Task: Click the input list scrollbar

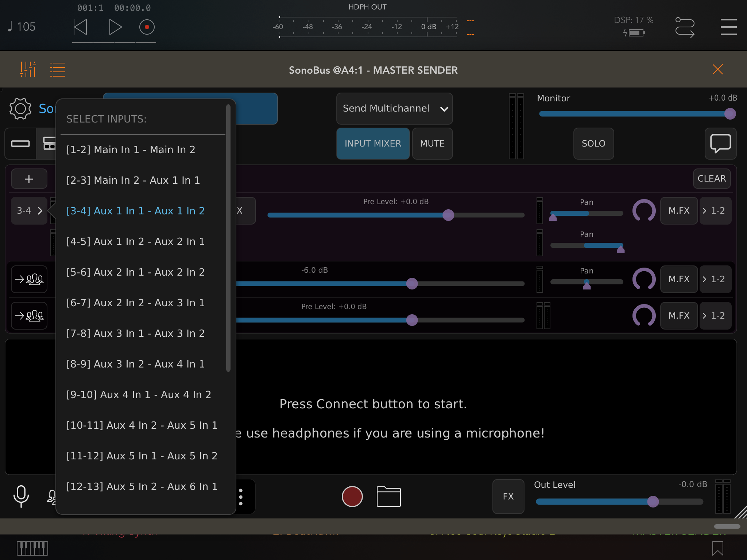Action: (228, 238)
